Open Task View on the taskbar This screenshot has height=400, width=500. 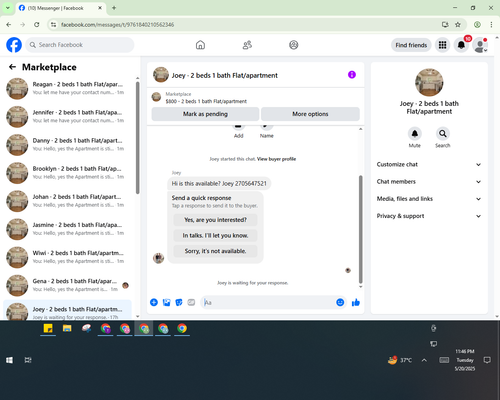tap(28, 360)
